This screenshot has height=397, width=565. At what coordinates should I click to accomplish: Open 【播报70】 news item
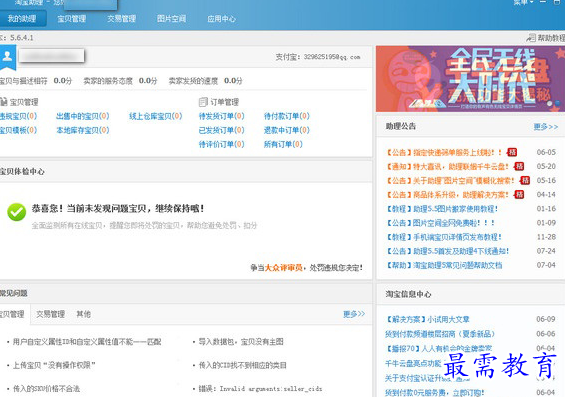pyautogui.click(x=439, y=348)
